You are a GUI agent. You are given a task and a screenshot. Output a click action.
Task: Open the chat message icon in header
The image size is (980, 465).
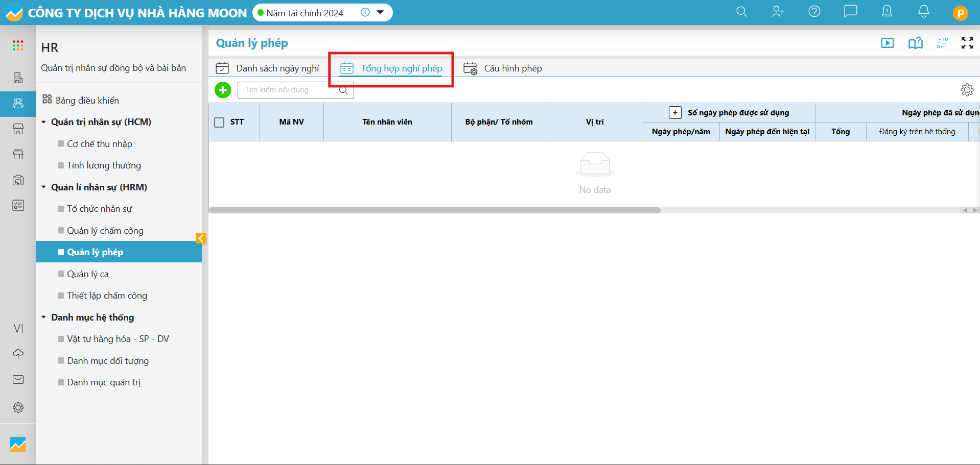[850, 12]
